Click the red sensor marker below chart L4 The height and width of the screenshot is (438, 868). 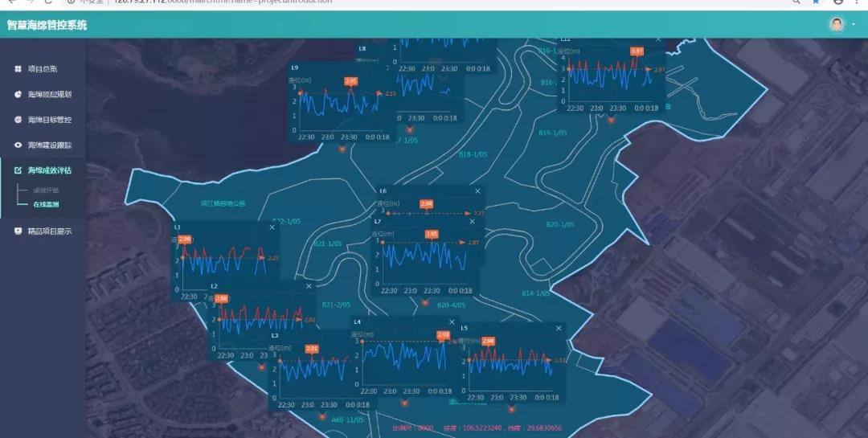click(x=404, y=403)
